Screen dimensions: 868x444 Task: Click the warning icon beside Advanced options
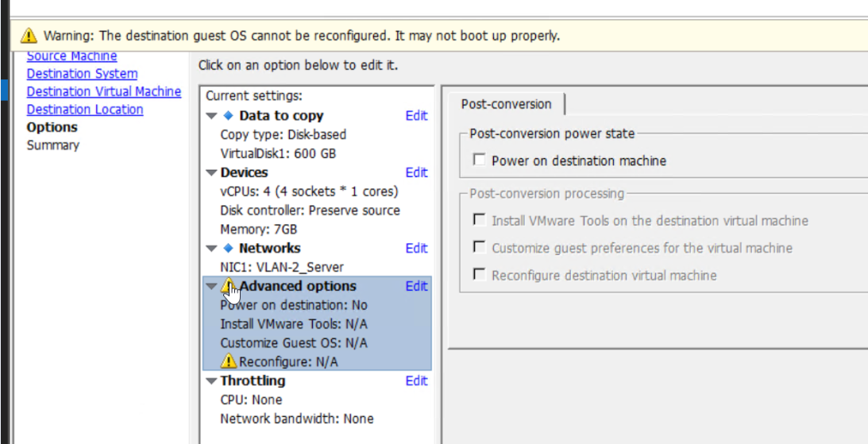(x=229, y=286)
